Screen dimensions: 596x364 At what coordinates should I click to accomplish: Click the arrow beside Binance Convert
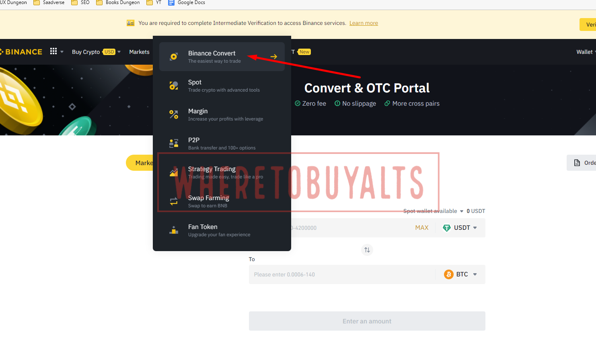(x=274, y=57)
